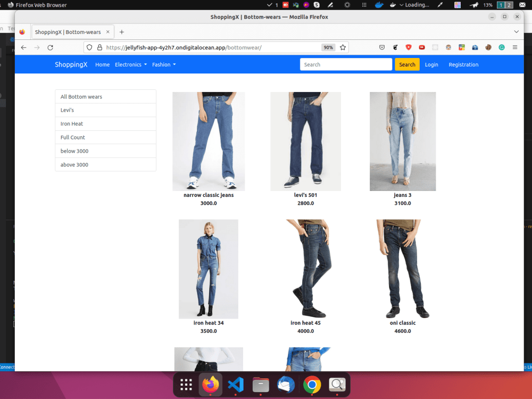Viewport: 532px width, 399px height.
Task: Launch Google Chrome from the dock
Action: coord(312,384)
